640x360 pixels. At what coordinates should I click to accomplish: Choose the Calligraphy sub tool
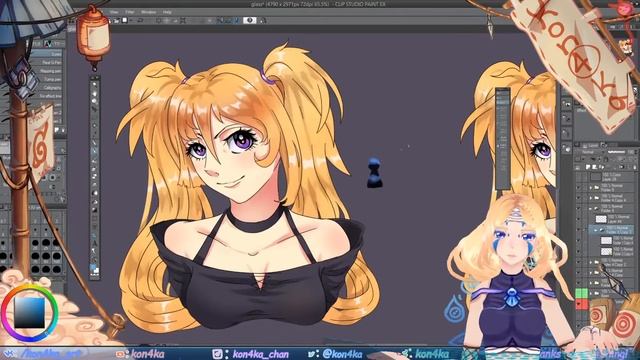(x=52, y=88)
